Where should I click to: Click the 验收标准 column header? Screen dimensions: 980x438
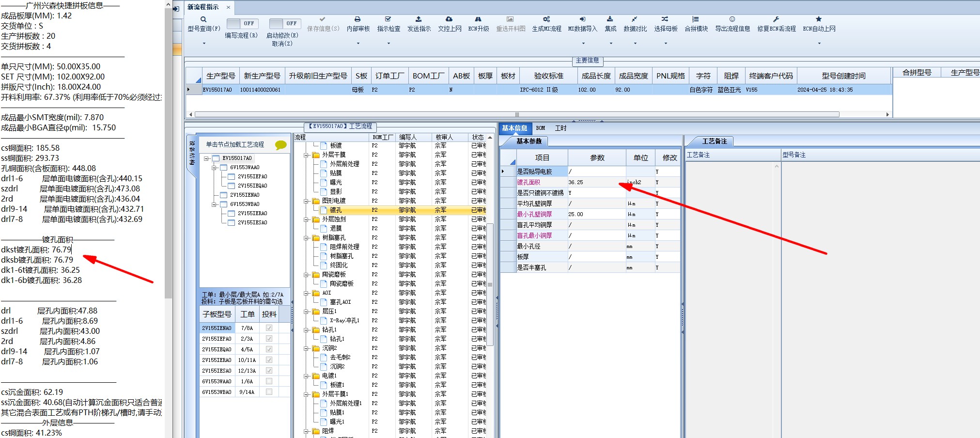pyautogui.click(x=548, y=76)
